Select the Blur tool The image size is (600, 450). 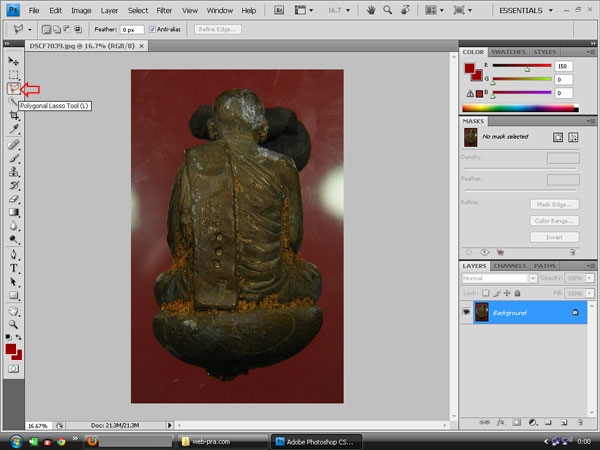point(13,226)
